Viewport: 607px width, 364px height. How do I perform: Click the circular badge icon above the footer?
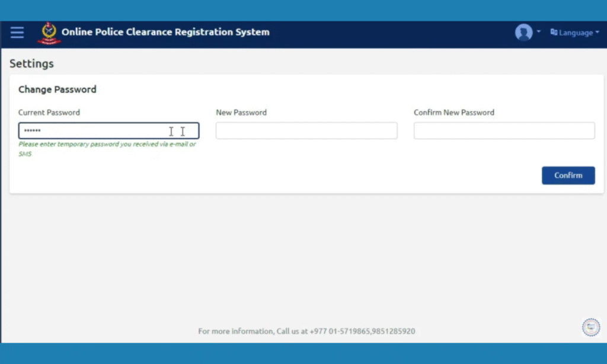pos(591,327)
